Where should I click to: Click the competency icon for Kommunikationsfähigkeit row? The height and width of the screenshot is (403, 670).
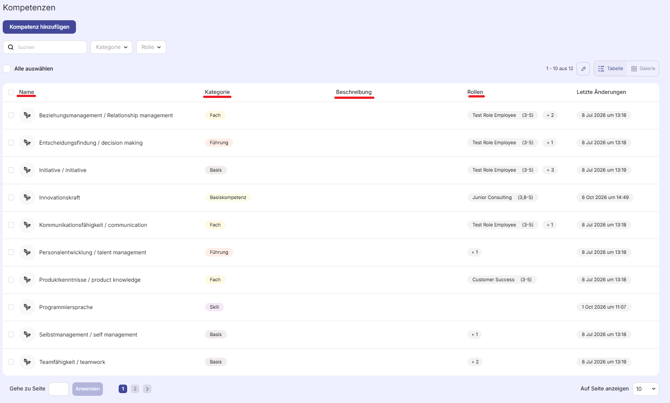tap(27, 224)
